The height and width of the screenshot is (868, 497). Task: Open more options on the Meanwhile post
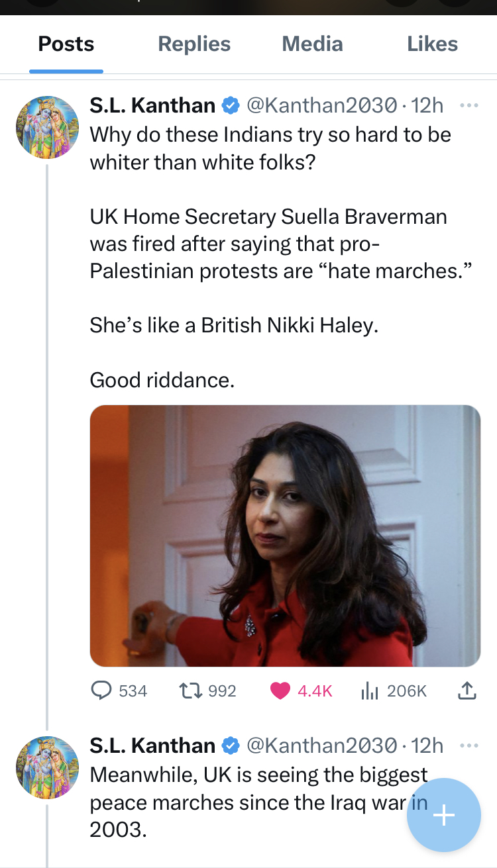click(x=469, y=746)
